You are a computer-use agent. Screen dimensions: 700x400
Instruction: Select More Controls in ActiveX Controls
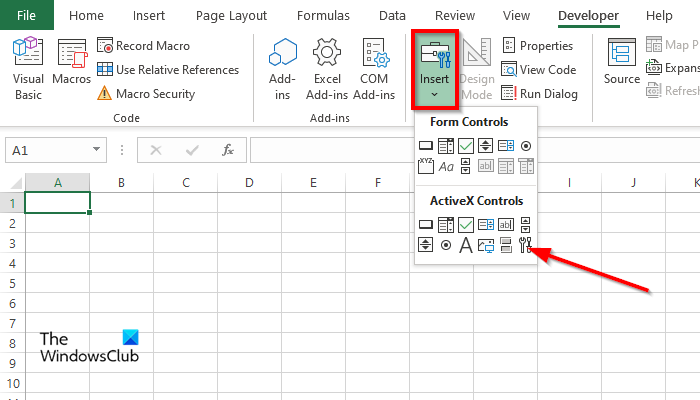tap(526, 244)
